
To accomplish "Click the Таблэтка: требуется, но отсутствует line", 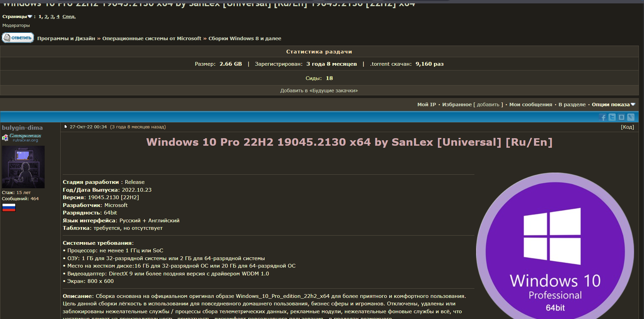I will (x=112, y=228).
